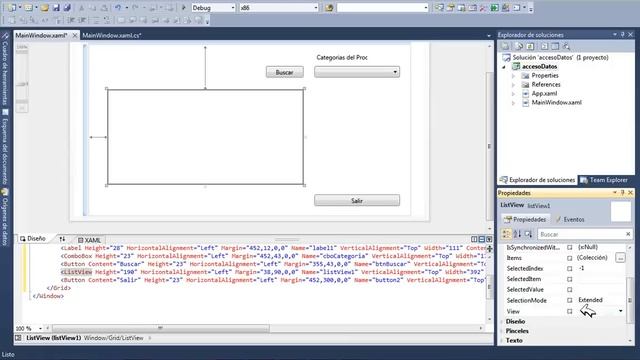
Task: Save the current file using the floppy disk icon
Action: pos(56,7)
